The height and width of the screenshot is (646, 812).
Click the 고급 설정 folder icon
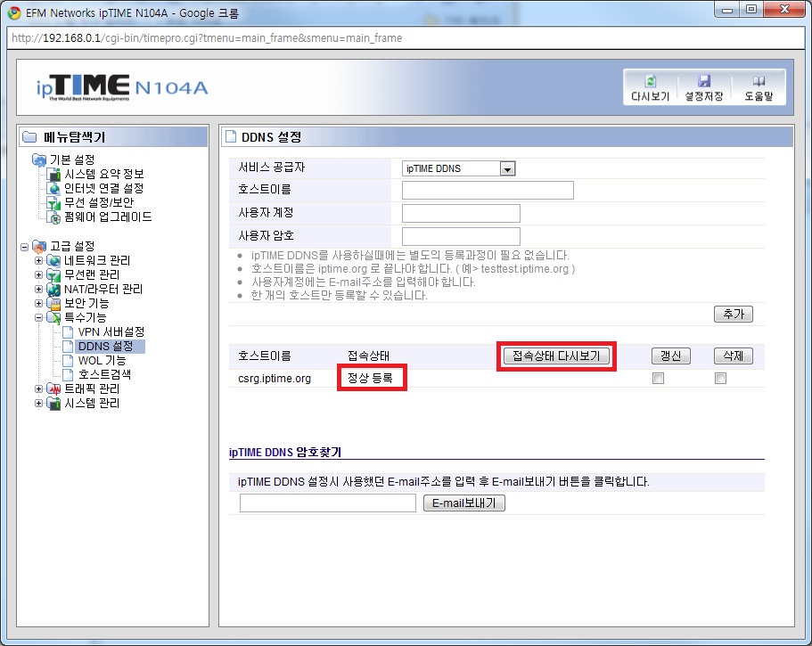[x=39, y=246]
